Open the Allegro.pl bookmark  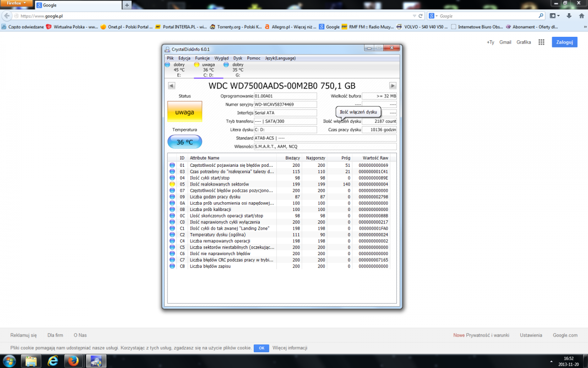tap(291, 27)
